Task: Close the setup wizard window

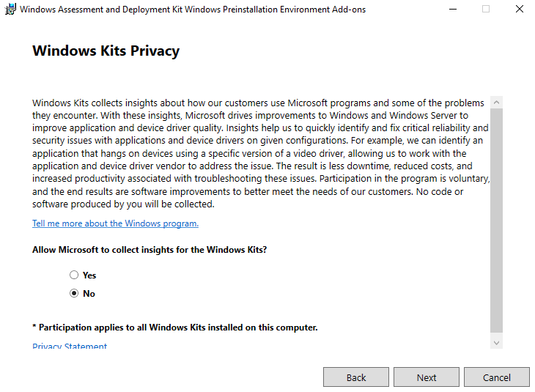Action: pyautogui.click(x=519, y=10)
